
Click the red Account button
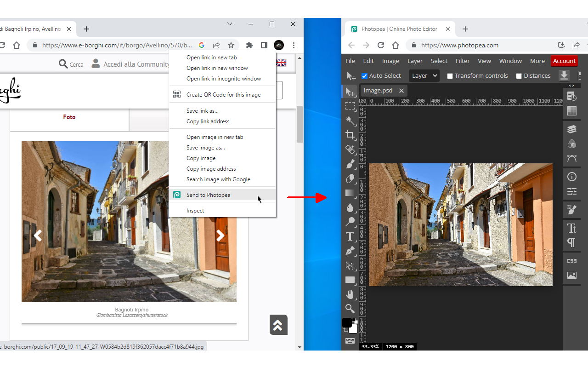564,61
